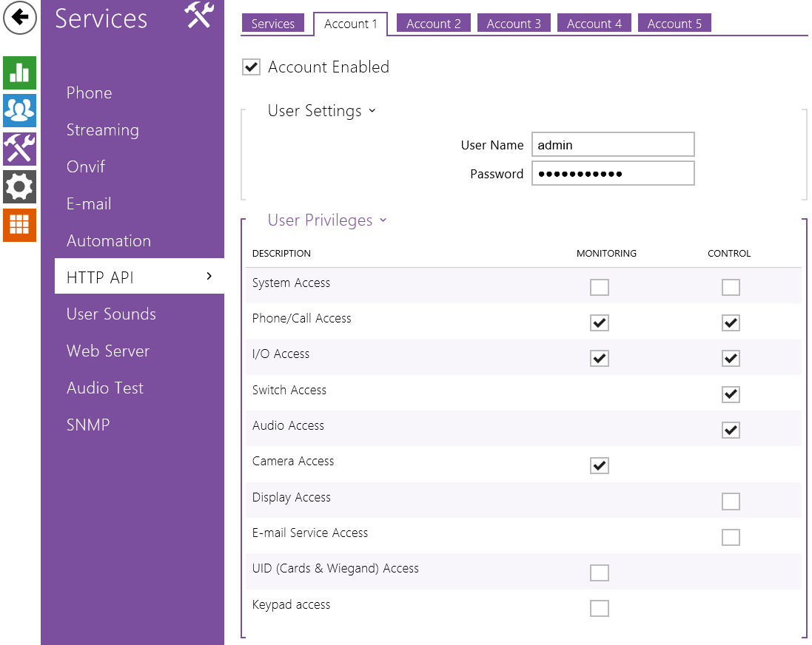Image resolution: width=812 pixels, height=645 pixels.
Task: Uncheck Switch Access control checkbox
Action: [731, 394]
